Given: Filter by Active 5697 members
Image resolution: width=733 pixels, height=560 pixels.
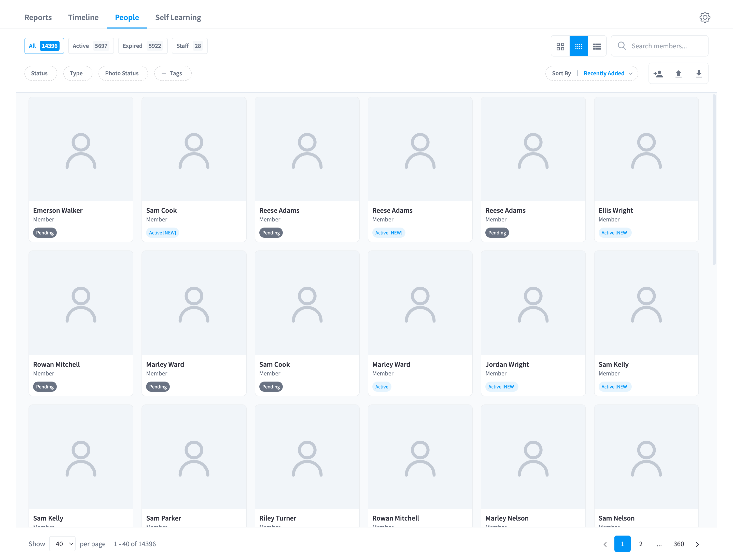Looking at the screenshot, I should coord(91,46).
